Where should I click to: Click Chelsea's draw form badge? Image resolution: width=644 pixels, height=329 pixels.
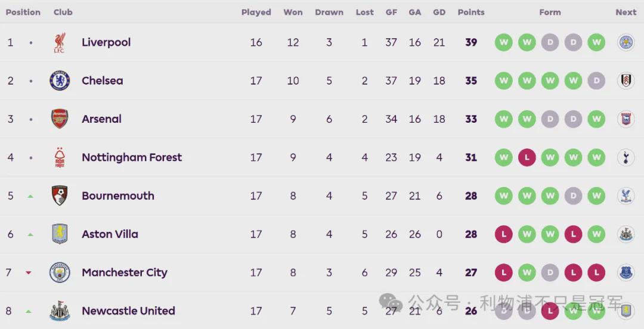596,81
